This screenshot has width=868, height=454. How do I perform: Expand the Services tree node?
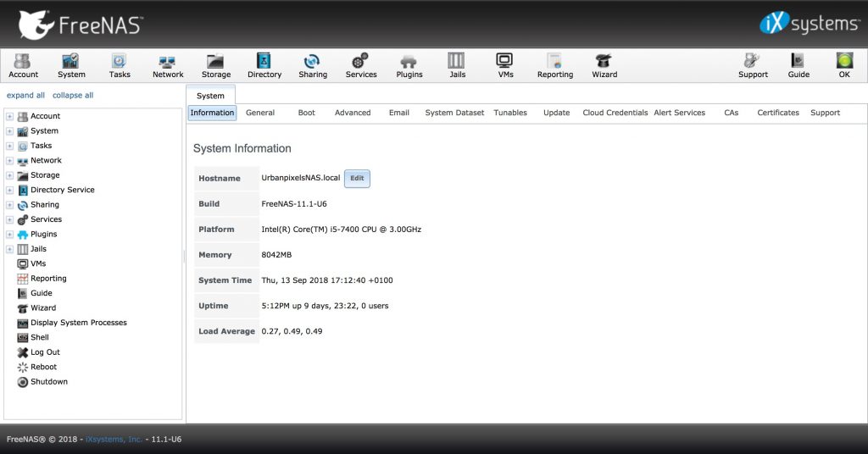(9, 219)
